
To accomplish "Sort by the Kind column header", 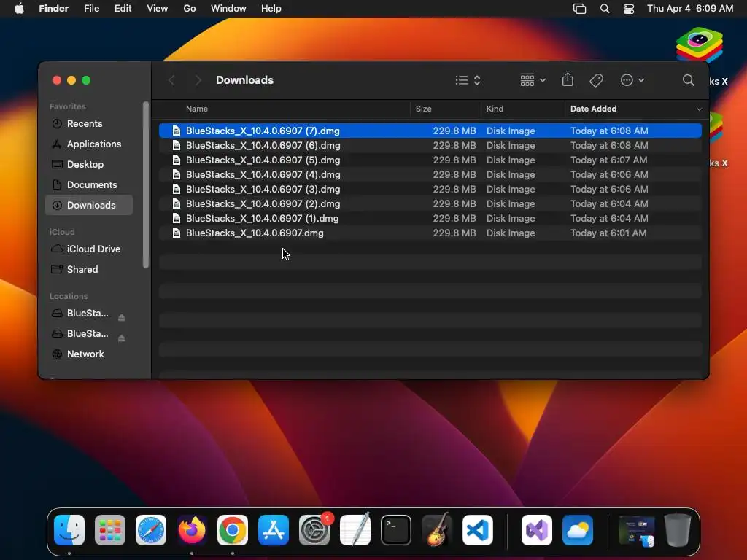I will point(495,109).
